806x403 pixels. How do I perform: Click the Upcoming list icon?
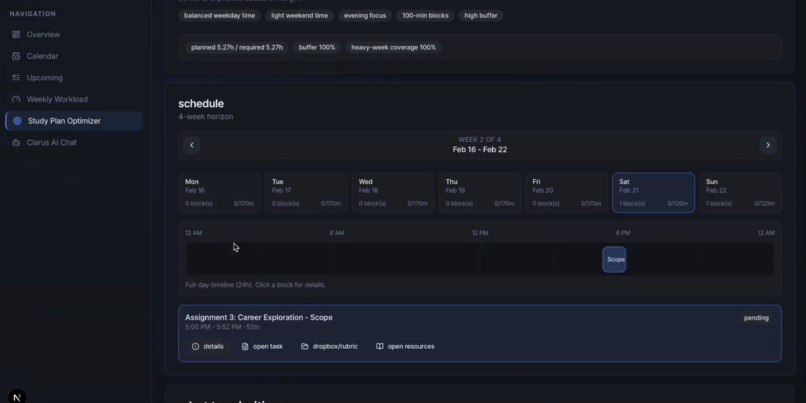coord(16,78)
